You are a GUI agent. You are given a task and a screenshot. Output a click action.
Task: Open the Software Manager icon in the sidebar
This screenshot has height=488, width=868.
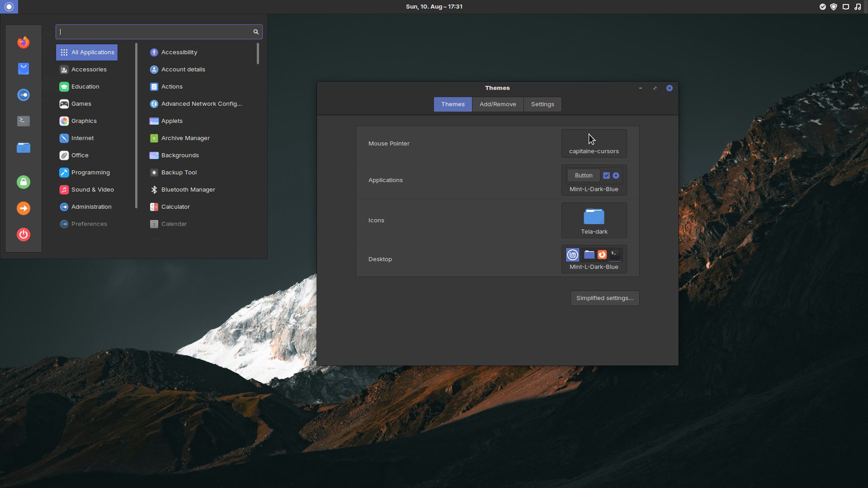pyautogui.click(x=23, y=69)
